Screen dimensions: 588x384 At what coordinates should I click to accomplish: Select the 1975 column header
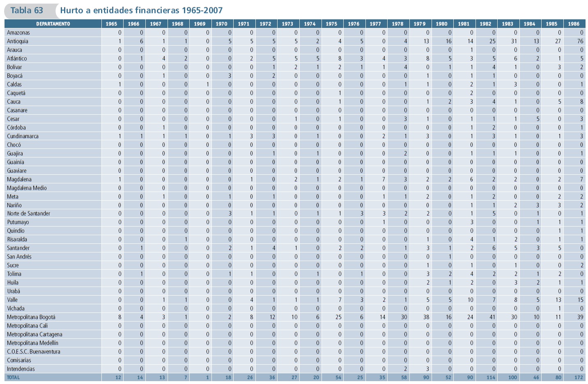332,24
